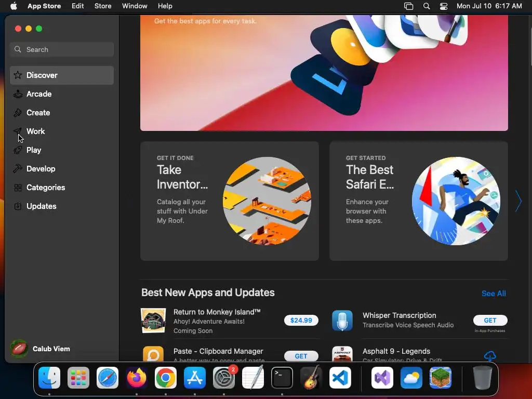The width and height of the screenshot is (532, 399).
Task: Click See All for Best New Apps
Action: click(x=494, y=294)
